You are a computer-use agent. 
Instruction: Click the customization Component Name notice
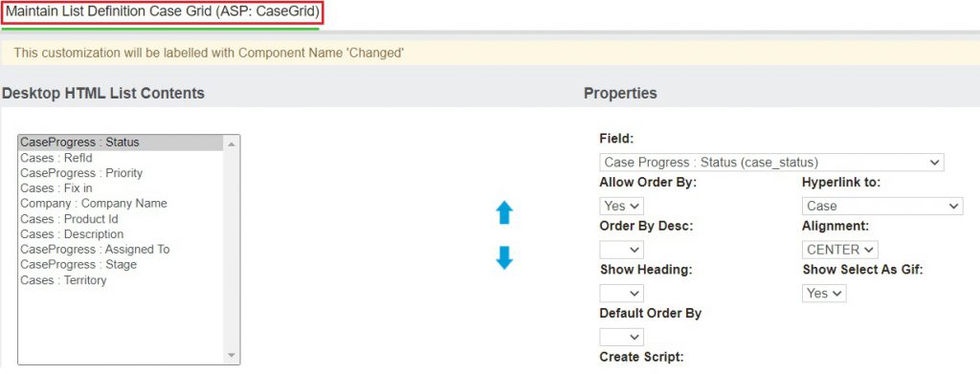pyautogui.click(x=209, y=53)
